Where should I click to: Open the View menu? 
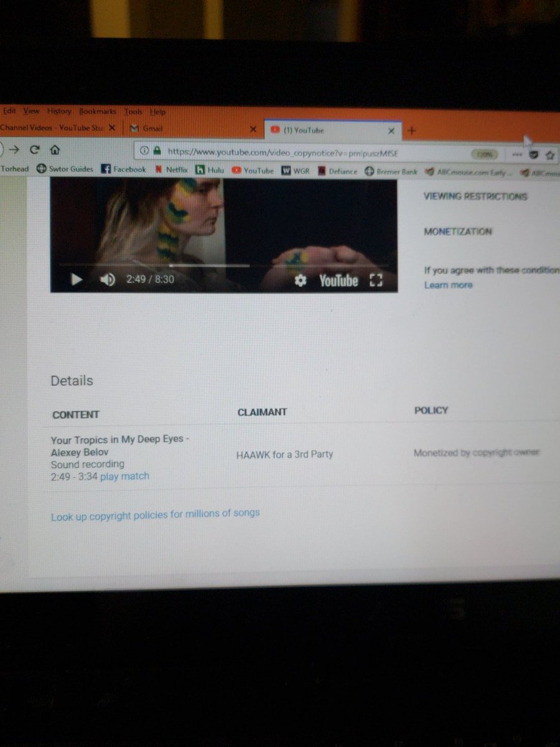pyautogui.click(x=32, y=111)
